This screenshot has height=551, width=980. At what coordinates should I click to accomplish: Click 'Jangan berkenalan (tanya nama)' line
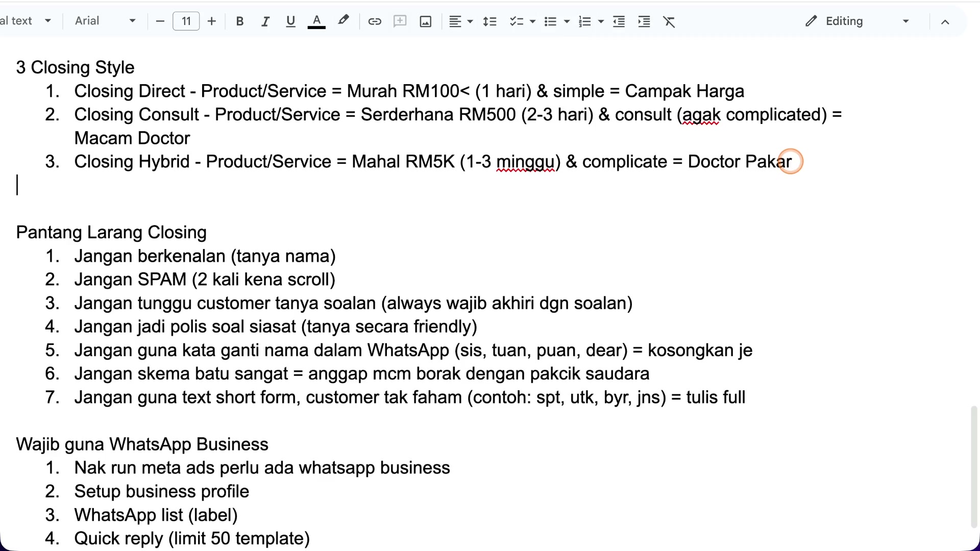(205, 256)
